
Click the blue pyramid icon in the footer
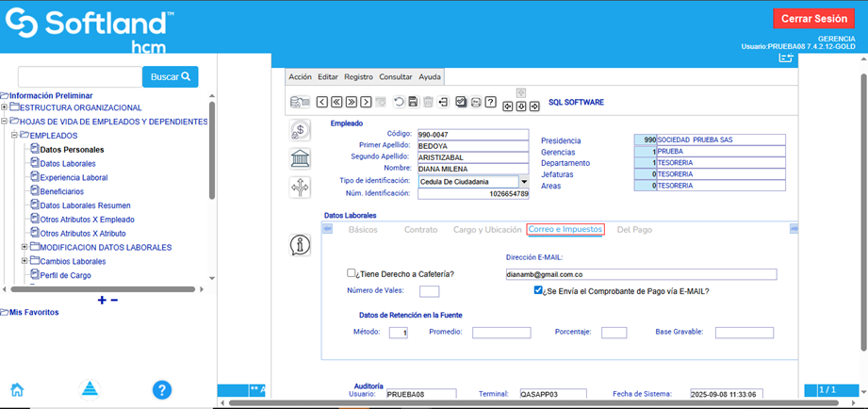coord(90,390)
